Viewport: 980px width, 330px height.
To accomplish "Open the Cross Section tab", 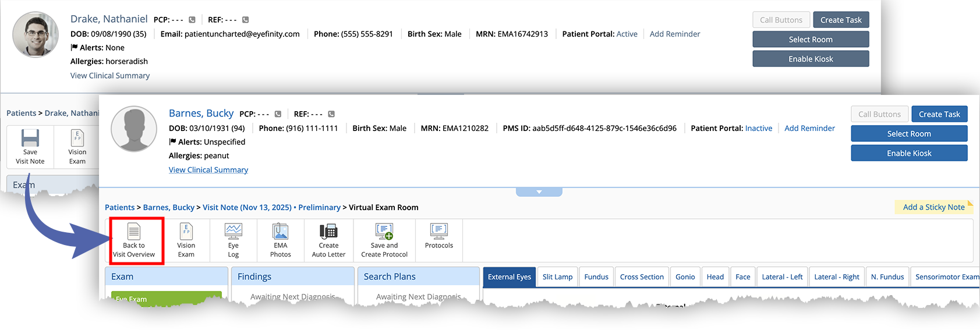I will 642,277.
